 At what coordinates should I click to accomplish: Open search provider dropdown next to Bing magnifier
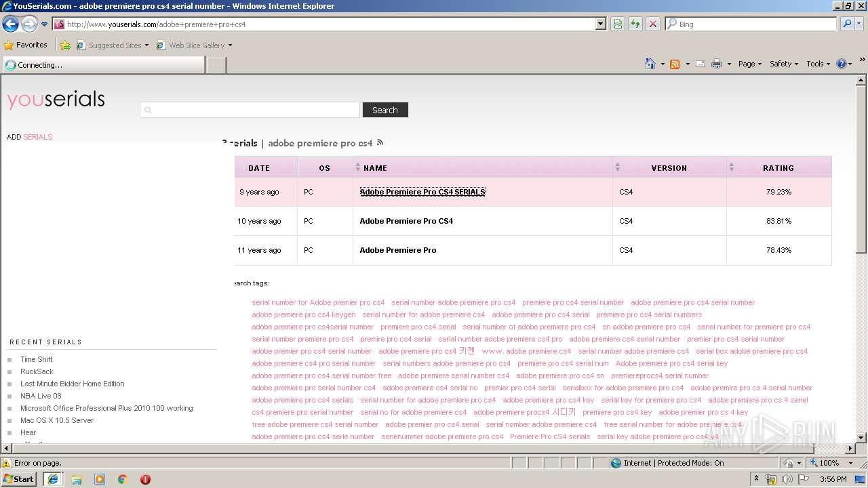pos(860,24)
